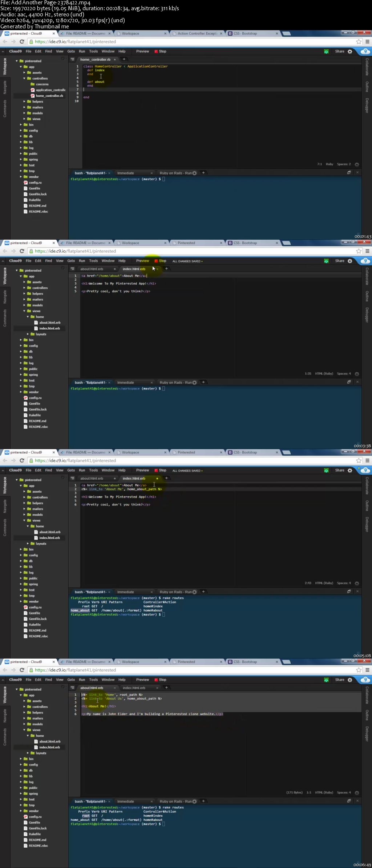Toggle Navigate side panel in the 00:06:49 frame
The height and width of the screenshot is (868, 372).
(x=5, y=716)
